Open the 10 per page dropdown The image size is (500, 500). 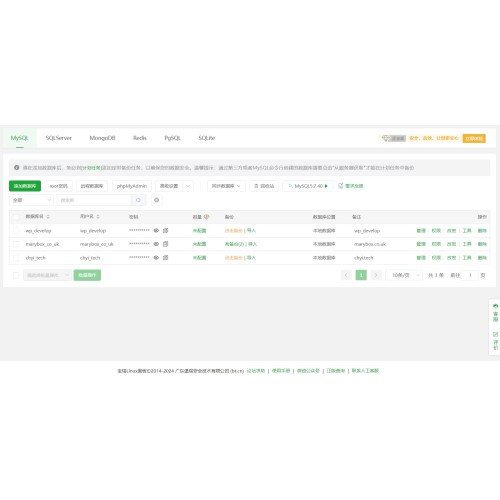click(x=404, y=275)
